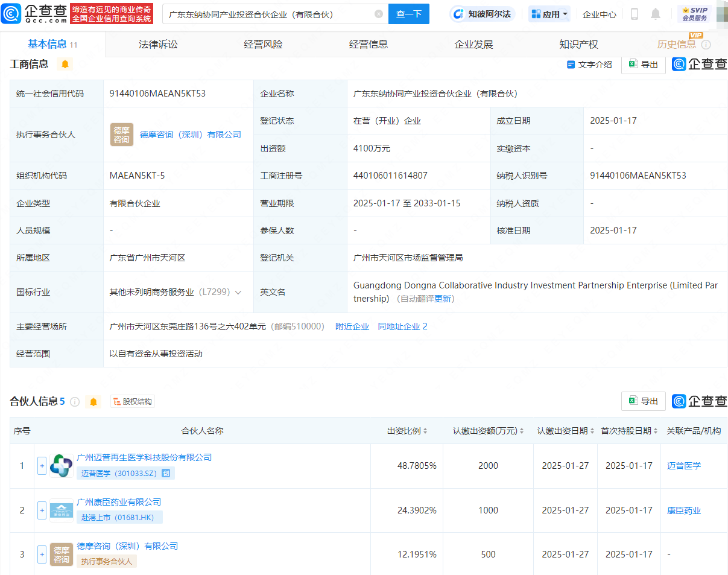Expand partner row 1 with the plus button
Screen dimensions: 728x575
coord(42,466)
